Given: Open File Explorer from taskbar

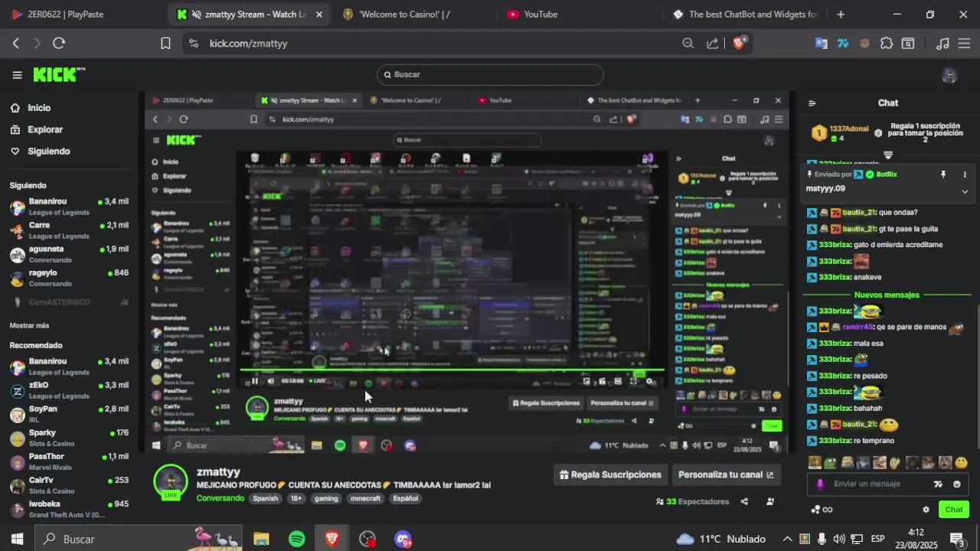Looking at the screenshot, I should 261,539.
